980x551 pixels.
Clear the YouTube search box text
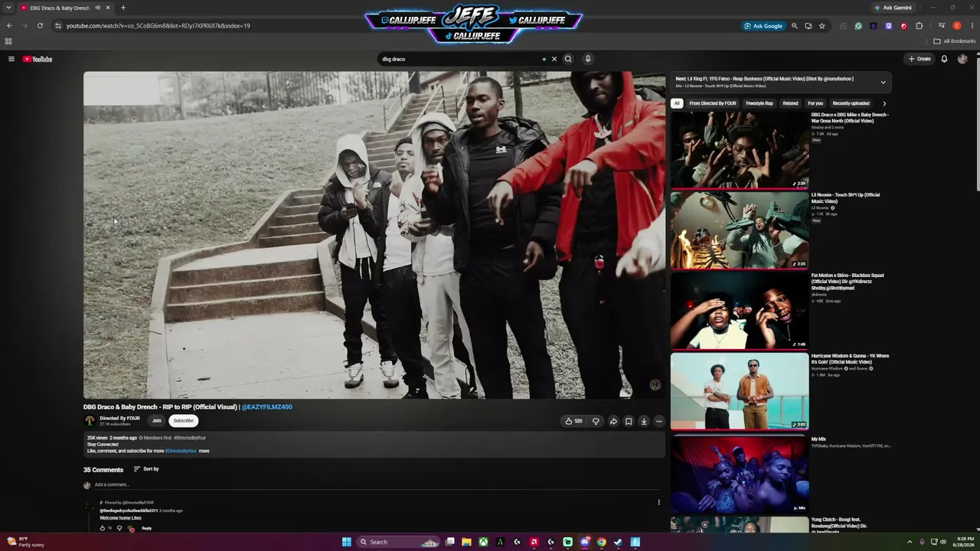[554, 59]
